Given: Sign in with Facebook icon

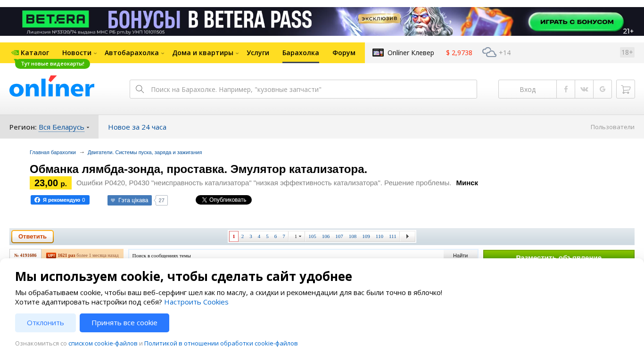Looking at the screenshot, I should 566,89.
